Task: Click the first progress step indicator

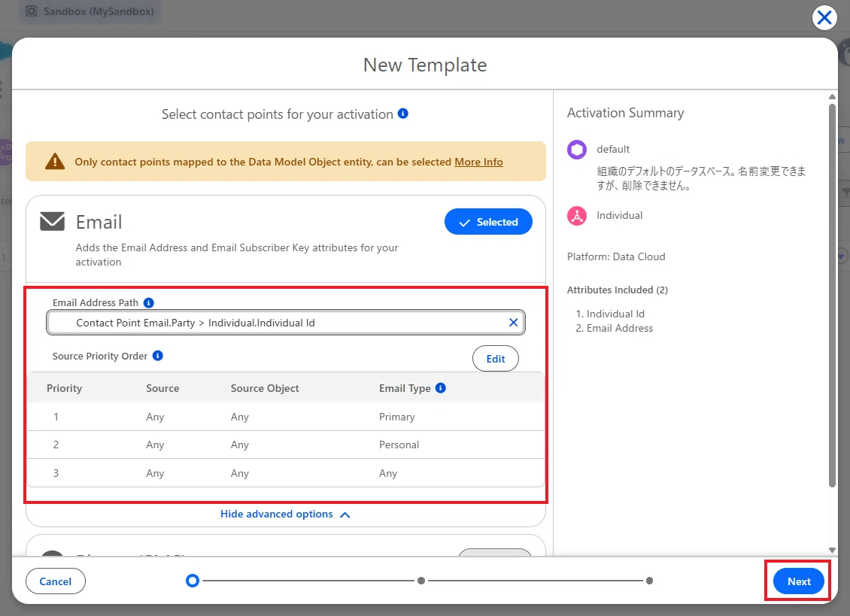Action: point(193,581)
